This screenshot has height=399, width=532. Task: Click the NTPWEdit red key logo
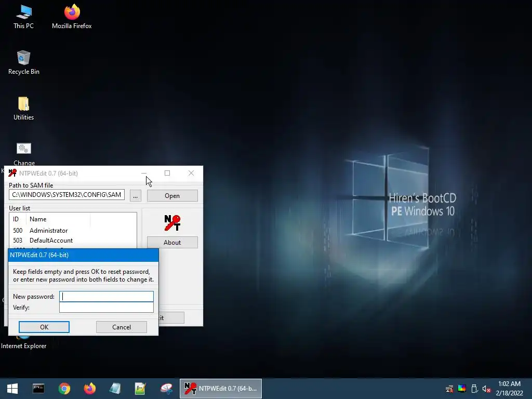coord(172,223)
